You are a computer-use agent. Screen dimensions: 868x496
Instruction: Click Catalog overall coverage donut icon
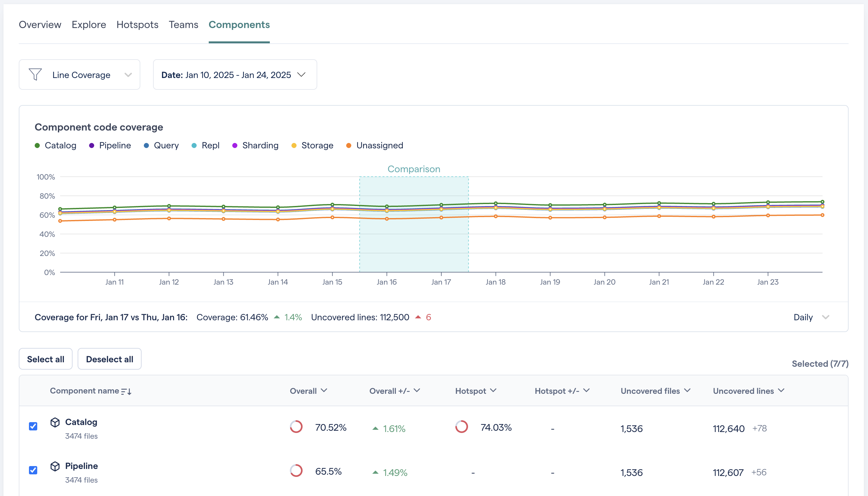(x=296, y=427)
